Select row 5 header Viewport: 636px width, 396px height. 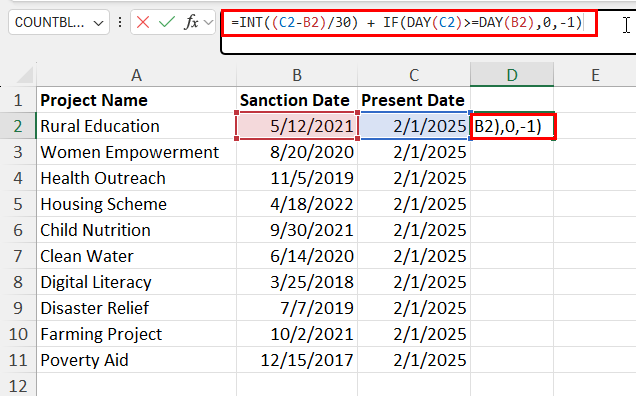tap(18, 204)
